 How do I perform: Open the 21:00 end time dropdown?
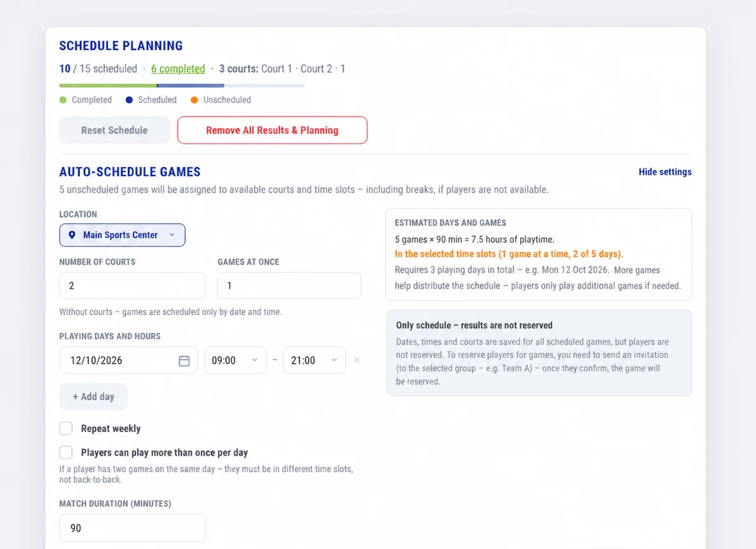tap(314, 360)
